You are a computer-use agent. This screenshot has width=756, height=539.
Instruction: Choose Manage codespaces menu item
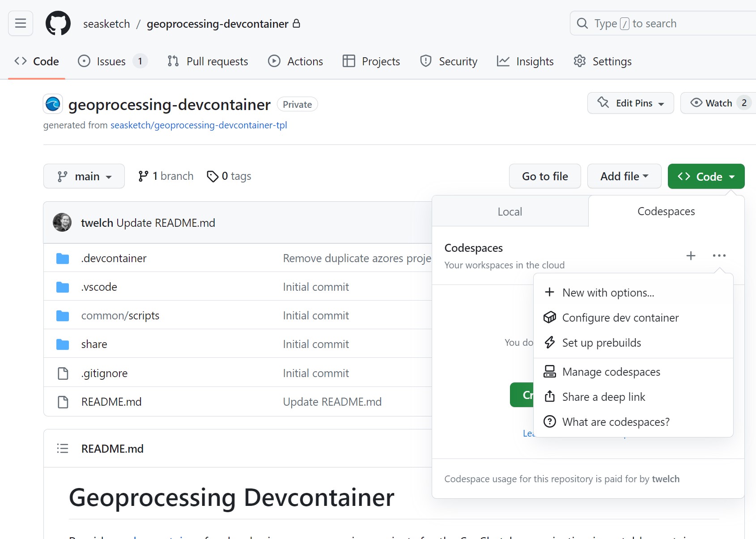tap(633, 372)
